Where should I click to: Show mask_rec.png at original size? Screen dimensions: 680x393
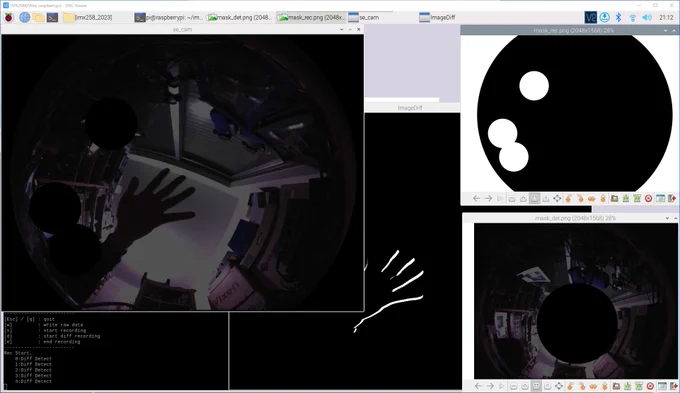(546, 198)
